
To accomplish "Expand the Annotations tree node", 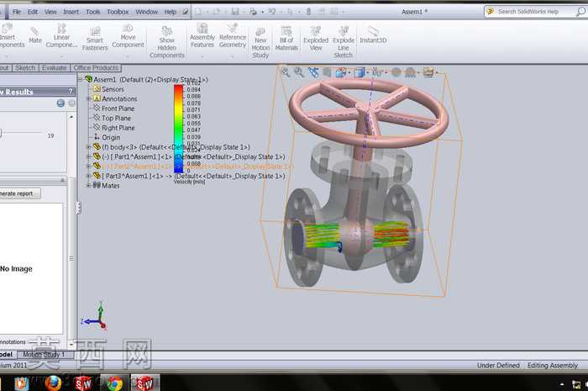I will click(89, 98).
